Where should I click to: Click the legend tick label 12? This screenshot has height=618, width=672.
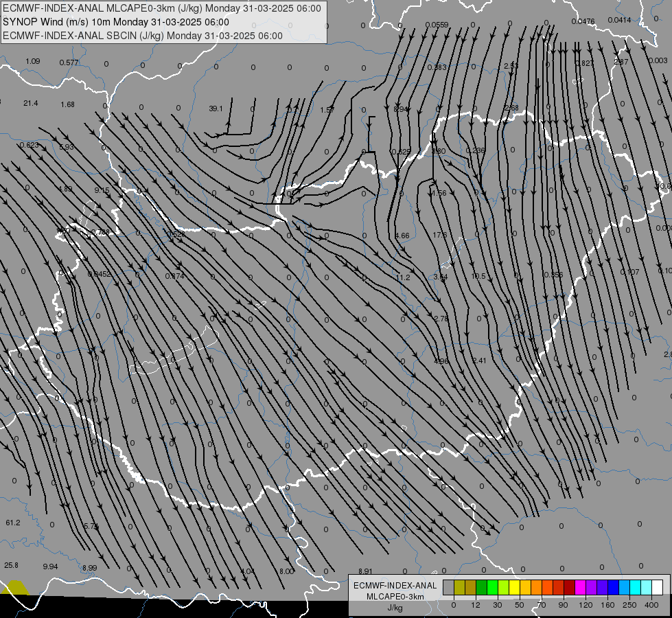pyautogui.click(x=475, y=605)
